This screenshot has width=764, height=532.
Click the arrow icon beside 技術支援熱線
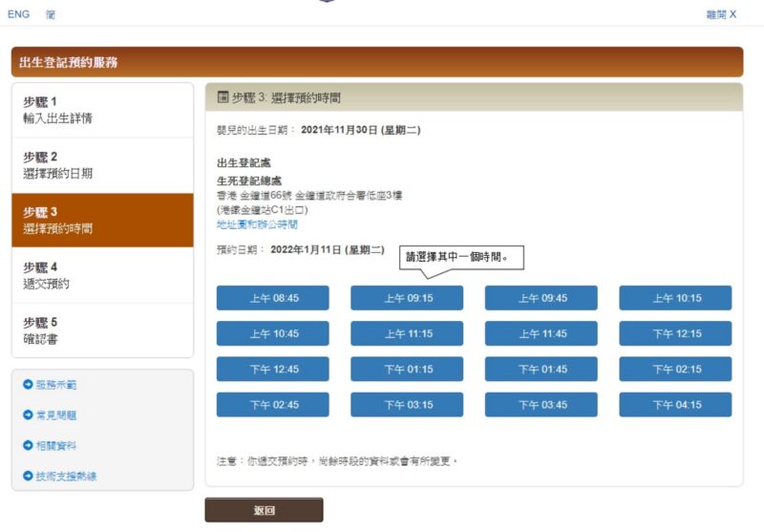(28, 476)
